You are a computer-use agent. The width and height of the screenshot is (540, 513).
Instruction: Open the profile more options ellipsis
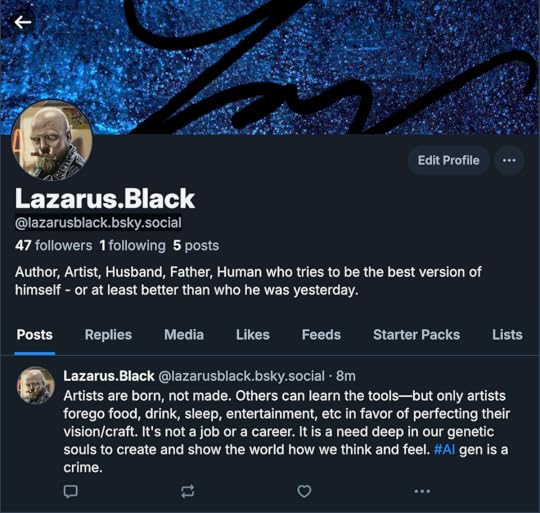coord(509,160)
